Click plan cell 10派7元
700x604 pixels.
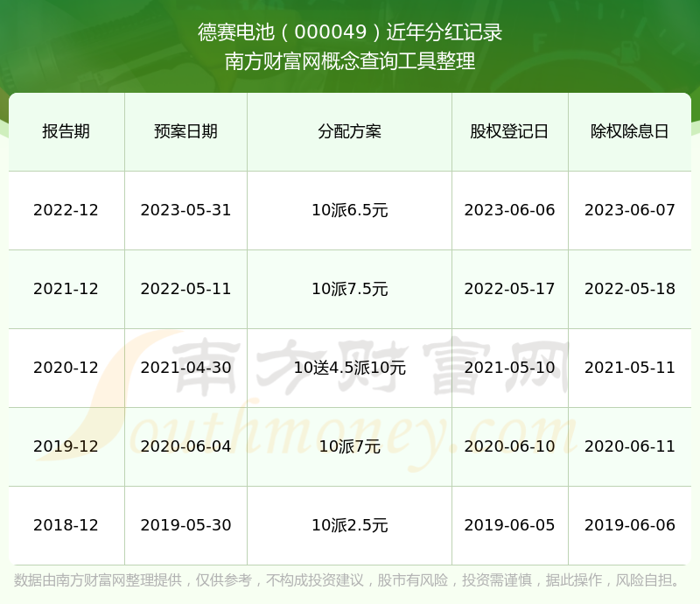(349, 446)
